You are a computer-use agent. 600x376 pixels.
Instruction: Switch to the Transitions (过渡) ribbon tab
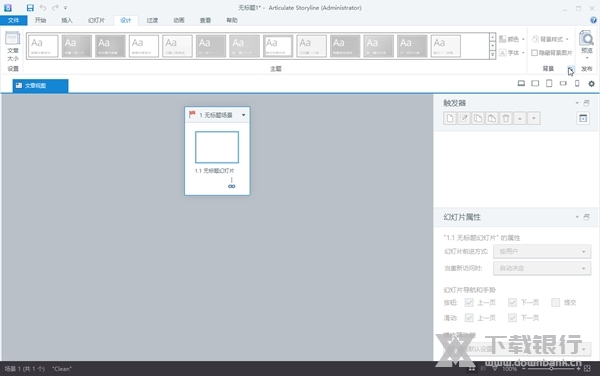(152, 20)
